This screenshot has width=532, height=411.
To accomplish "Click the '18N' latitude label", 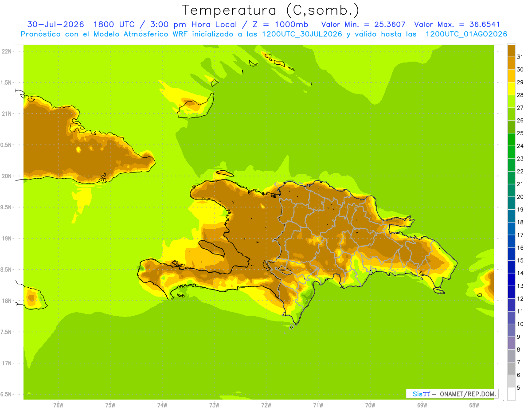I will tap(7, 301).
